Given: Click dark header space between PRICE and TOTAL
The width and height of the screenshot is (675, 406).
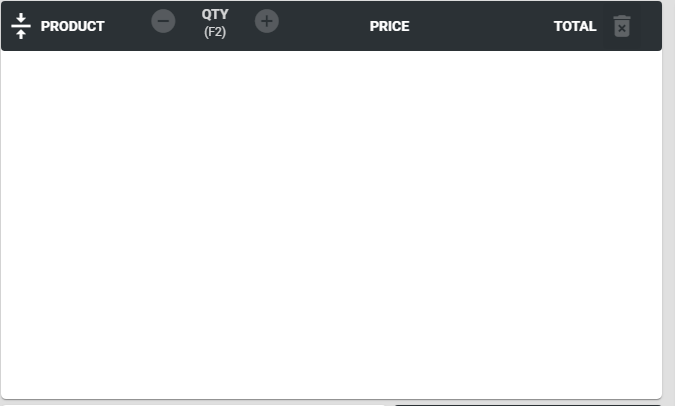Looking at the screenshot, I should point(481,26).
